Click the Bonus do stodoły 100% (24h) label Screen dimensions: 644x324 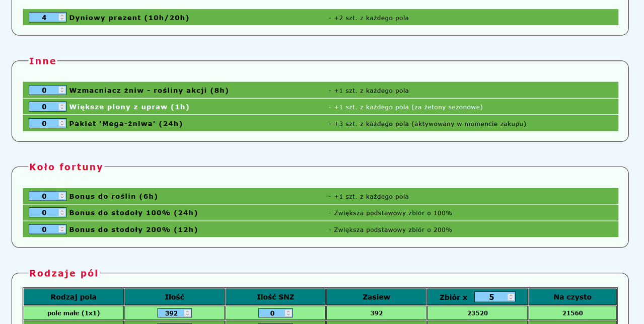133,213
